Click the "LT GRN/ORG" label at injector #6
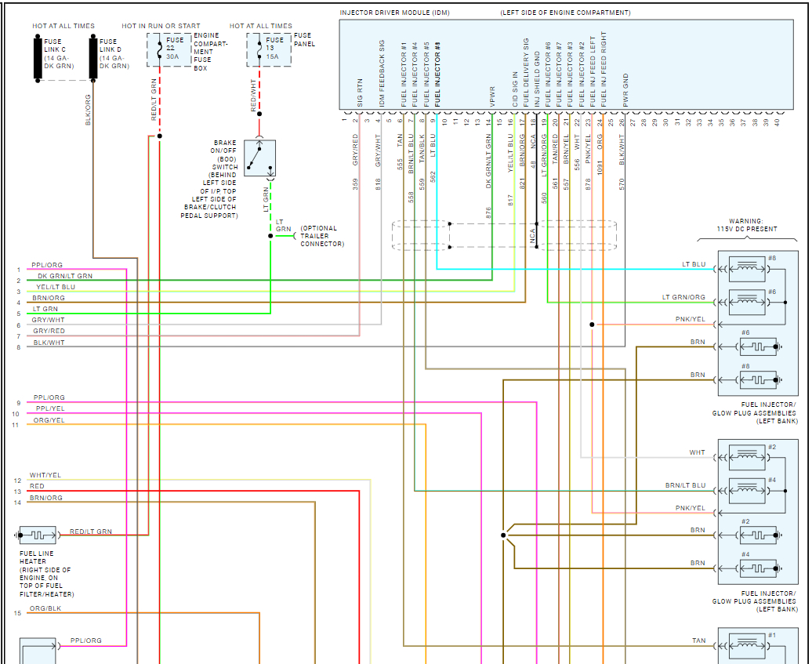Screen dimensions: 812x664 tap(683, 297)
